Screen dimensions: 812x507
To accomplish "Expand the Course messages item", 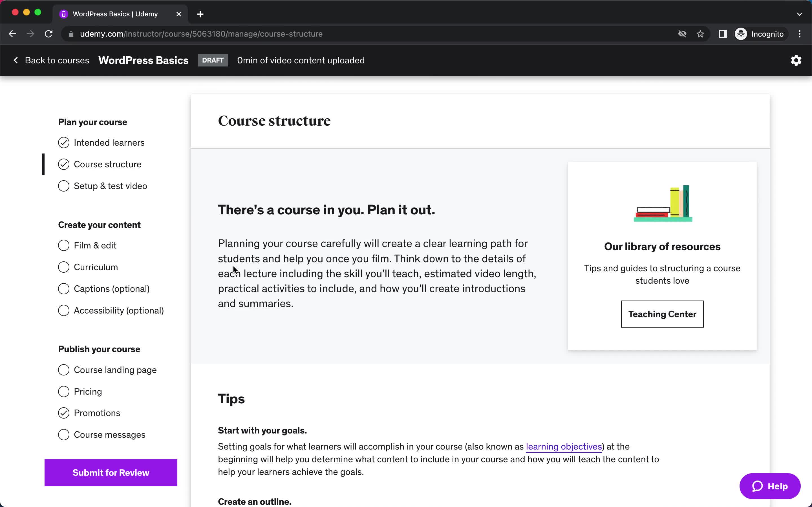I will pos(109,434).
